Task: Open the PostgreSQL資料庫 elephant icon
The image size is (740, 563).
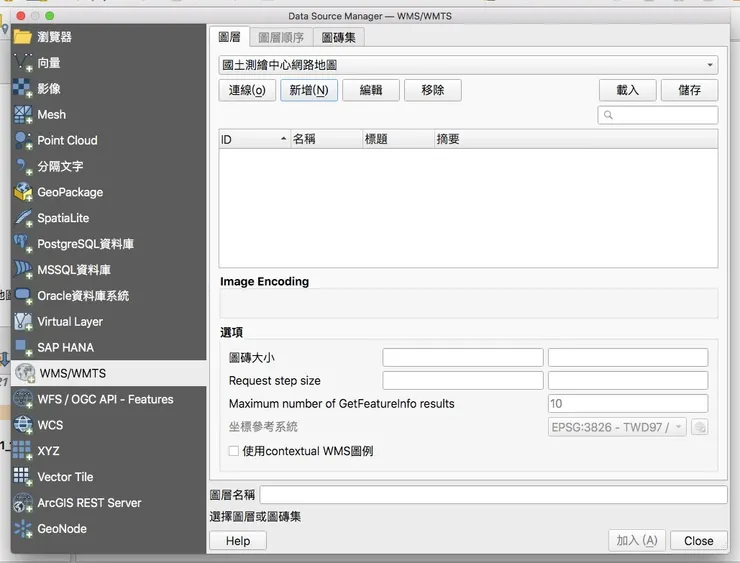Action: point(23,244)
